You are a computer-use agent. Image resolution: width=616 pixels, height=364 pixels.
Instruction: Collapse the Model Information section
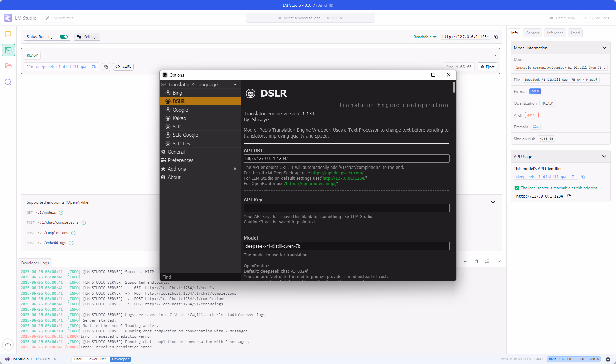(x=604, y=48)
